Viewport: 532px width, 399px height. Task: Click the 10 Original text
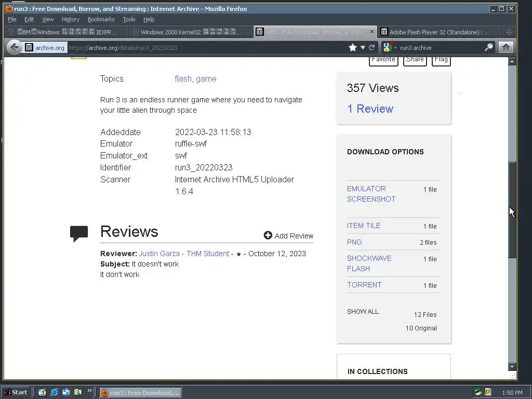[421, 328]
